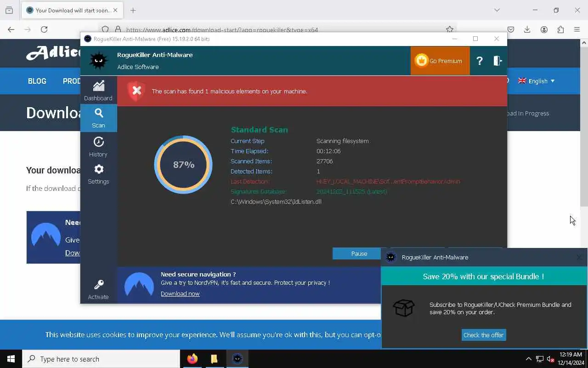Pause the running scan

coord(359,253)
